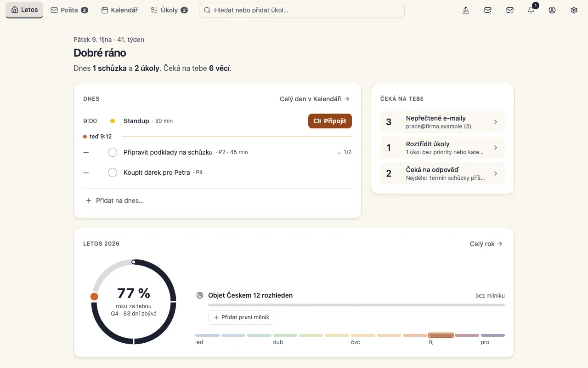The image size is (588, 368).
Task: Click the Objet Českem goal progress bar
Action: (356, 305)
